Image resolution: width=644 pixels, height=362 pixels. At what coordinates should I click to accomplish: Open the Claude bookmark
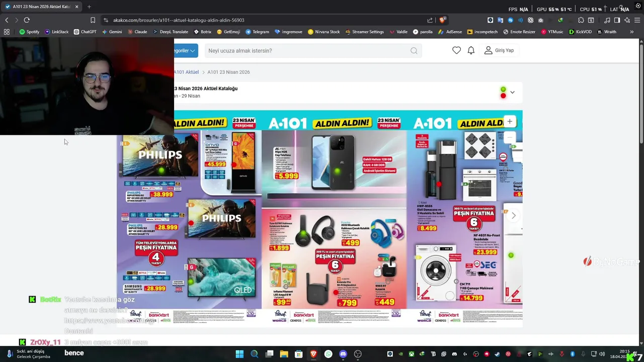(x=137, y=32)
